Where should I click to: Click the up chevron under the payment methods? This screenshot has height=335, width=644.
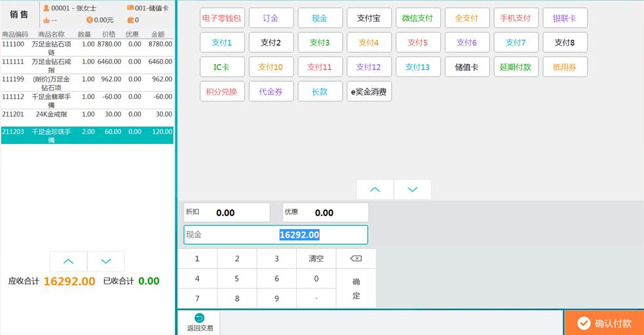[375, 190]
